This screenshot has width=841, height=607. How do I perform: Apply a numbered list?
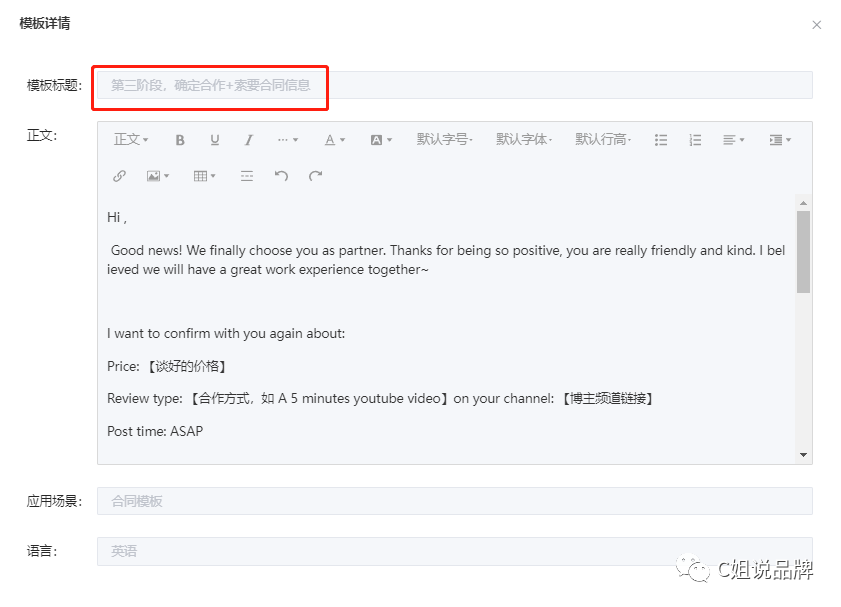coord(696,140)
